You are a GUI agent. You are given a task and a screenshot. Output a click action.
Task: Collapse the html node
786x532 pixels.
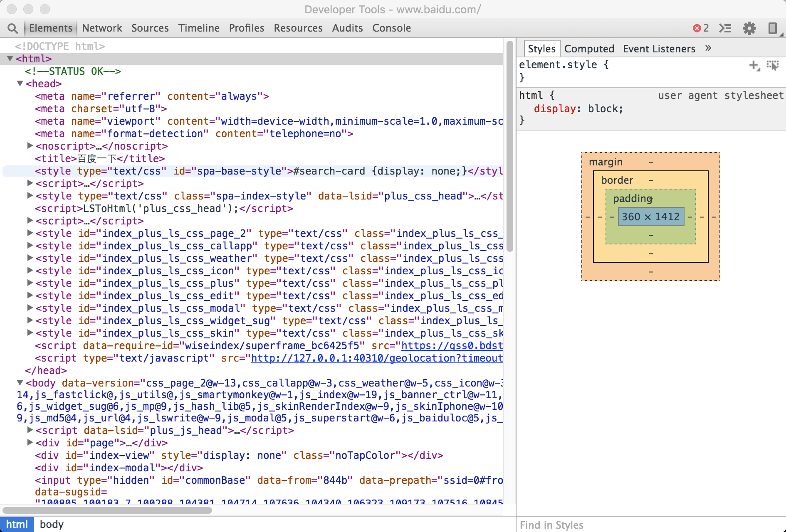coord(10,59)
